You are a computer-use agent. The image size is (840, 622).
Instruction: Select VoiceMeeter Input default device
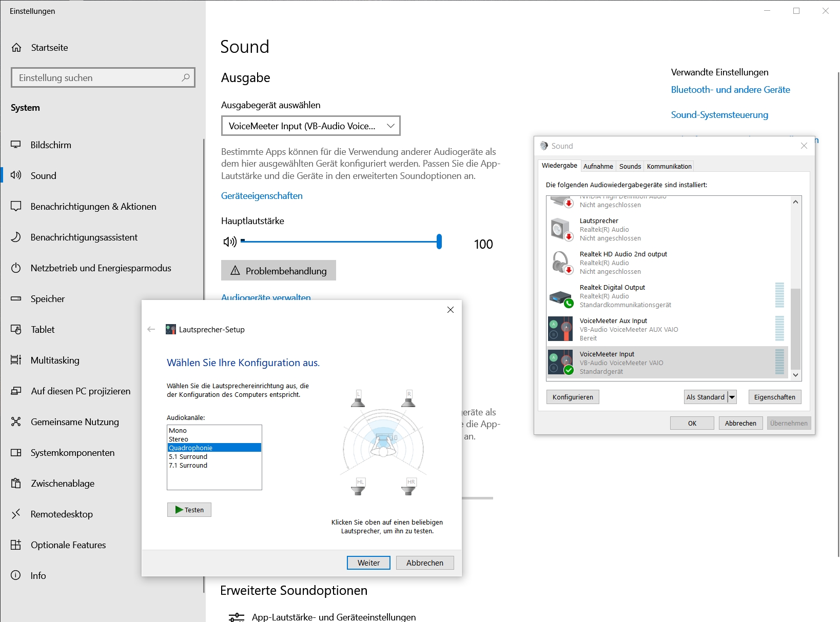(668, 363)
